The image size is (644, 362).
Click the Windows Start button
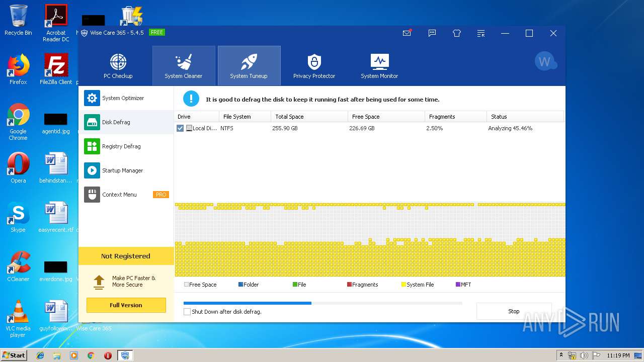point(14,355)
